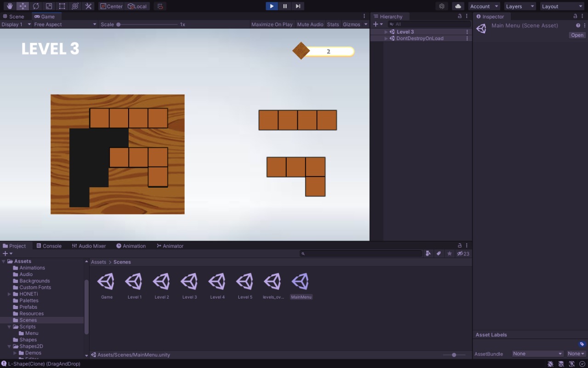
Task: Switch to the Console tab
Action: [49, 246]
